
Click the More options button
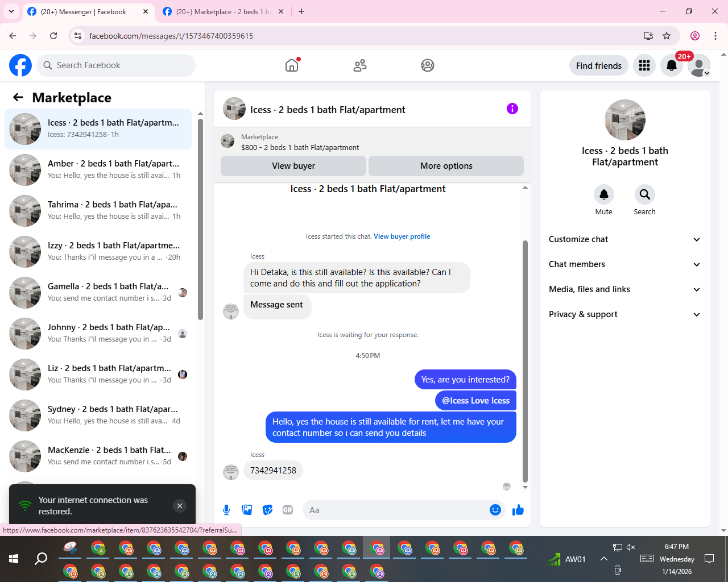pyautogui.click(x=446, y=166)
